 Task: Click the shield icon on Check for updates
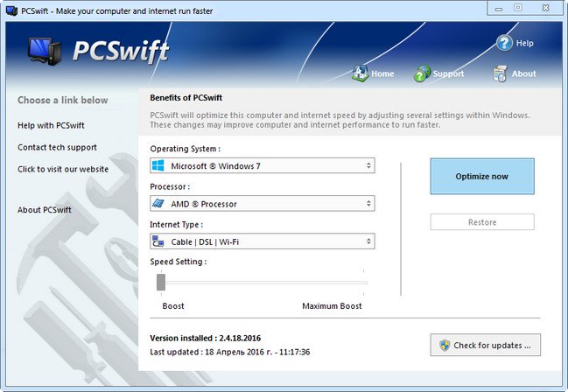click(x=444, y=346)
